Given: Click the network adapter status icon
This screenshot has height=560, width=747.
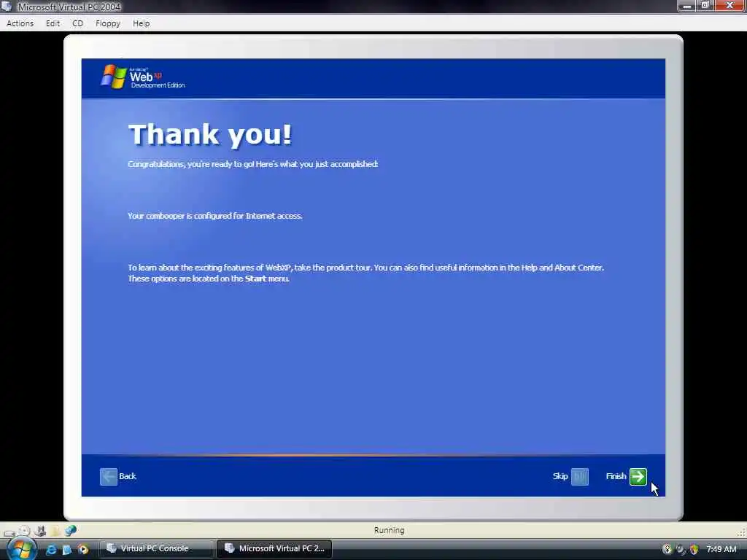Looking at the screenshot, I should point(41,531).
